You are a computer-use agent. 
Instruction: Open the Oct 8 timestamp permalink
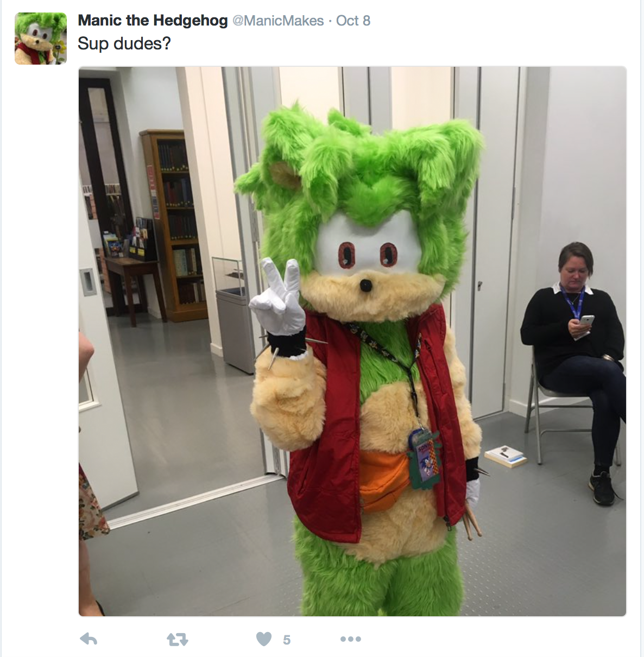pos(353,21)
